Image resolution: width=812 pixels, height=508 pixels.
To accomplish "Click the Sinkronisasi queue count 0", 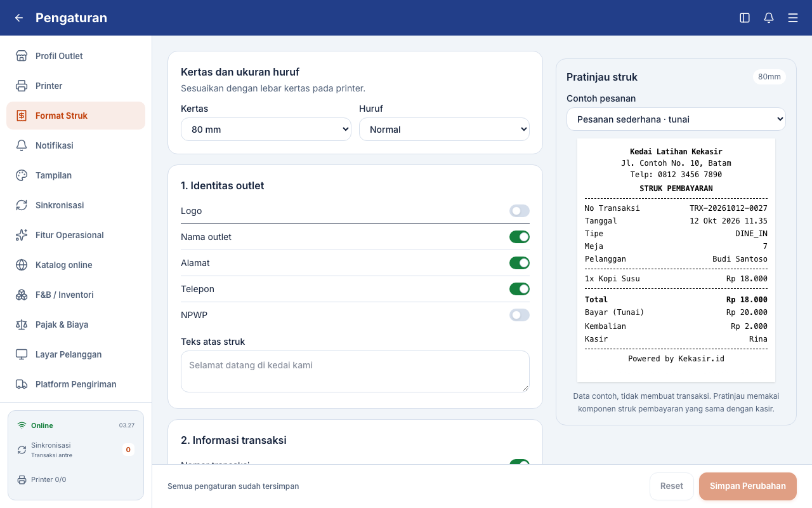I will 128,450.
